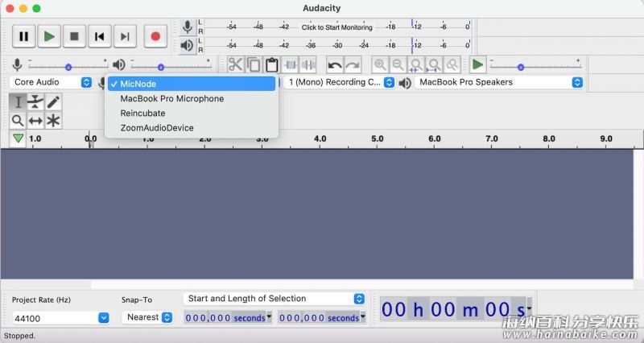Choose ZoomAudioDevice input device
The height and width of the screenshot is (343, 644).
point(192,128)
